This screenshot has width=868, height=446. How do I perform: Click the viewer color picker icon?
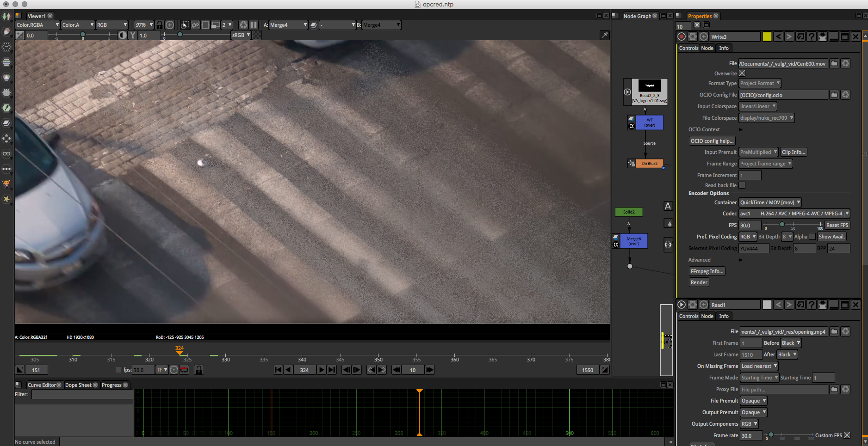[x=604, y=35]
